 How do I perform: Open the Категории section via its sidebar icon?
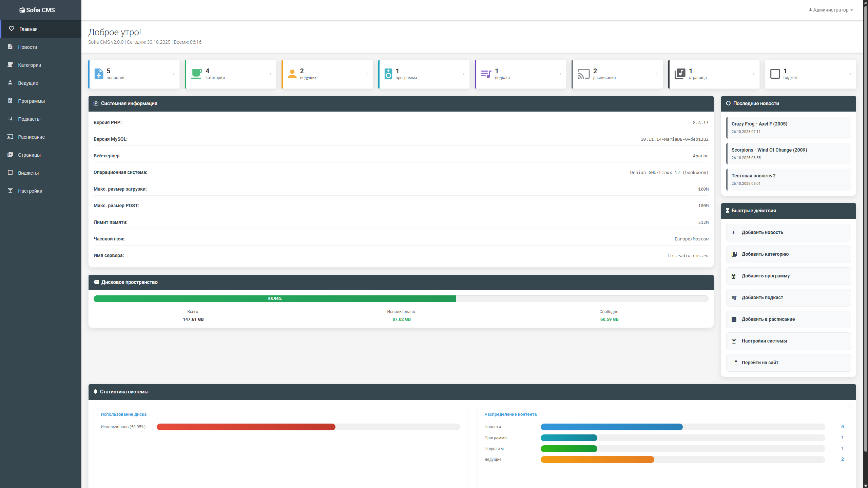(x=11, y=65)
